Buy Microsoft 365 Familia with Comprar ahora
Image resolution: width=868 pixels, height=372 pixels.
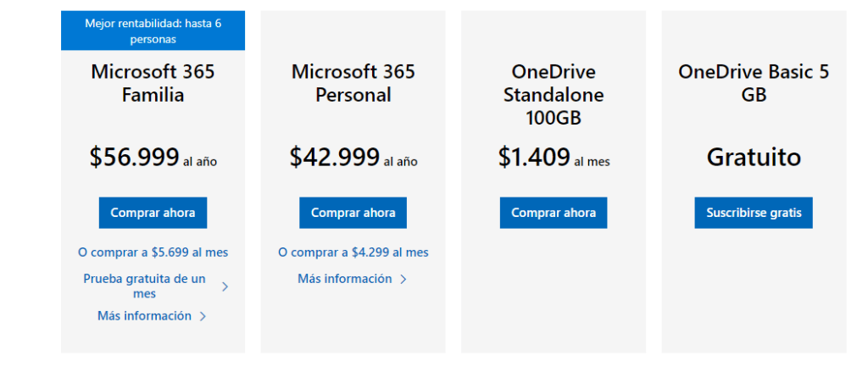pos(153,213)
